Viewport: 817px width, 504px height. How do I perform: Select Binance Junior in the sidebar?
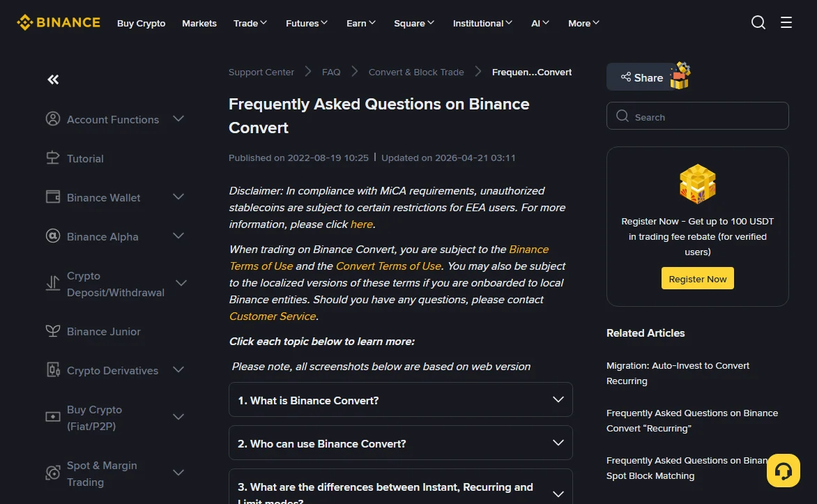tap(103, 332)
